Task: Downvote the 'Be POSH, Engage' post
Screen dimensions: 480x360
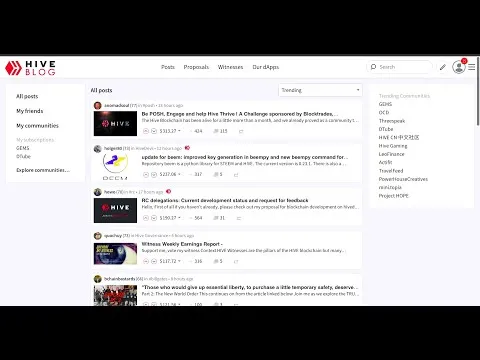Action: [154, 131]
